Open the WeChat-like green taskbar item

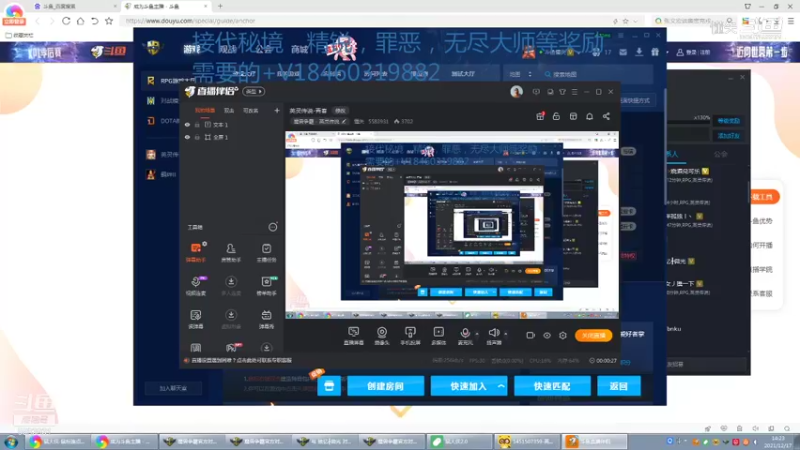coord(458,442)
